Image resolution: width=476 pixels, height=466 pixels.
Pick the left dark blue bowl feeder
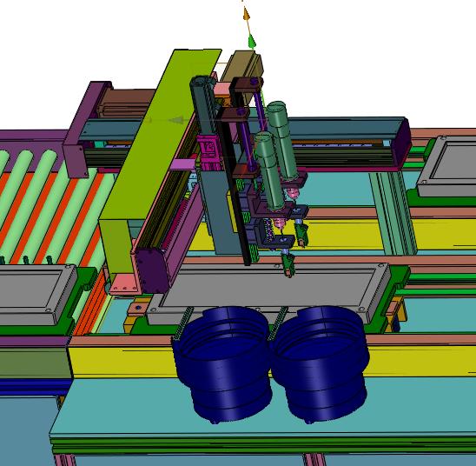[x=223, y=364]
